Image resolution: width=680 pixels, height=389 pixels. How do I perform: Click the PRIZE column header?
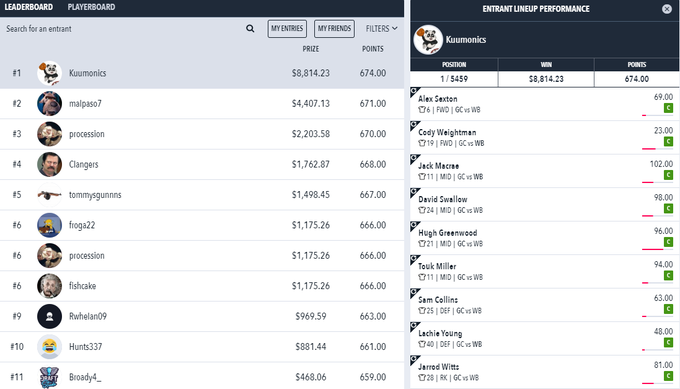click(x=311, y=49)
